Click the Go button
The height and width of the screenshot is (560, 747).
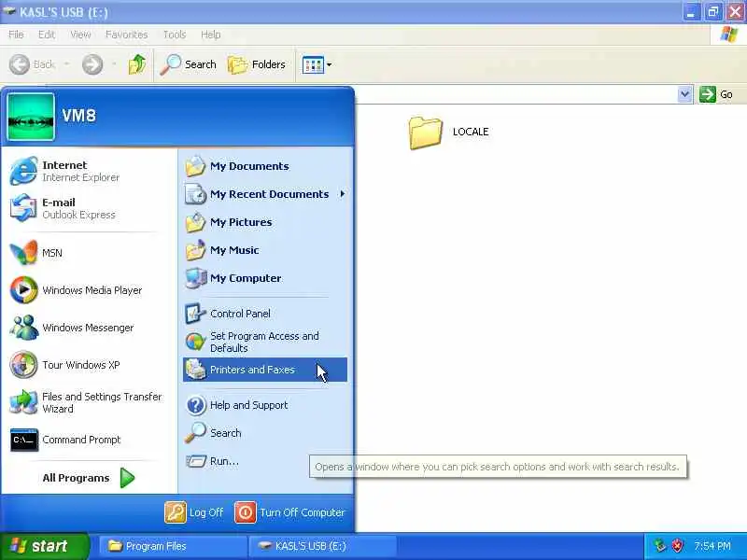point(716,94)
